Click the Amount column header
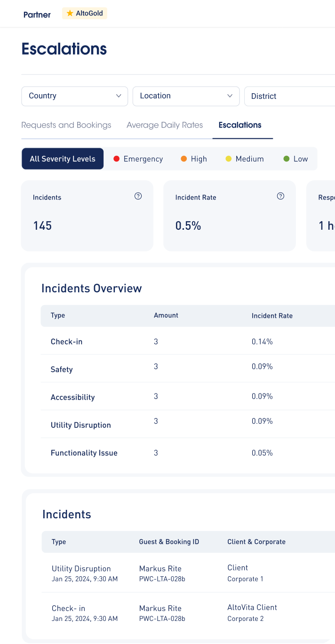The width and height of the screenshot is (335, 644). [x=166, y=315]
